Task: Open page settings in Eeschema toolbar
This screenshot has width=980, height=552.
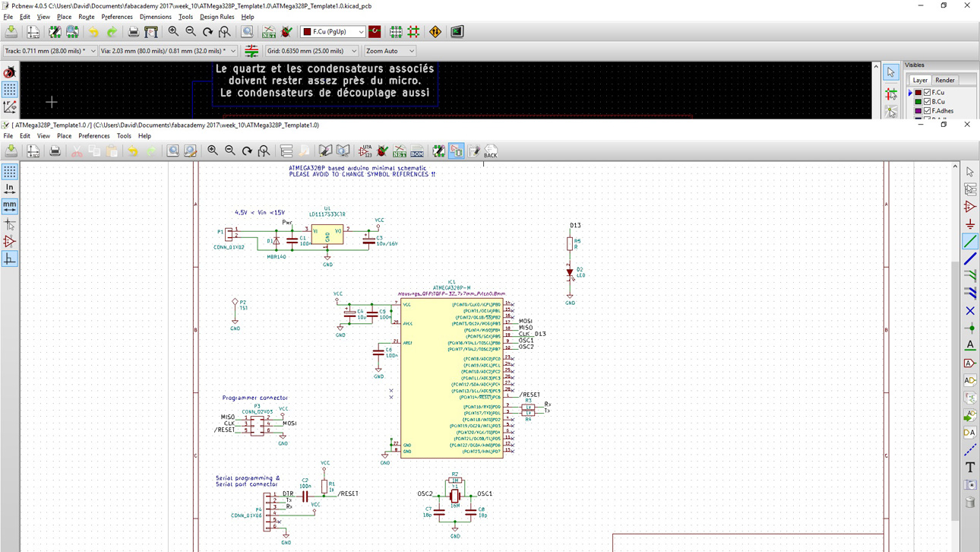Action: (33, 151)
